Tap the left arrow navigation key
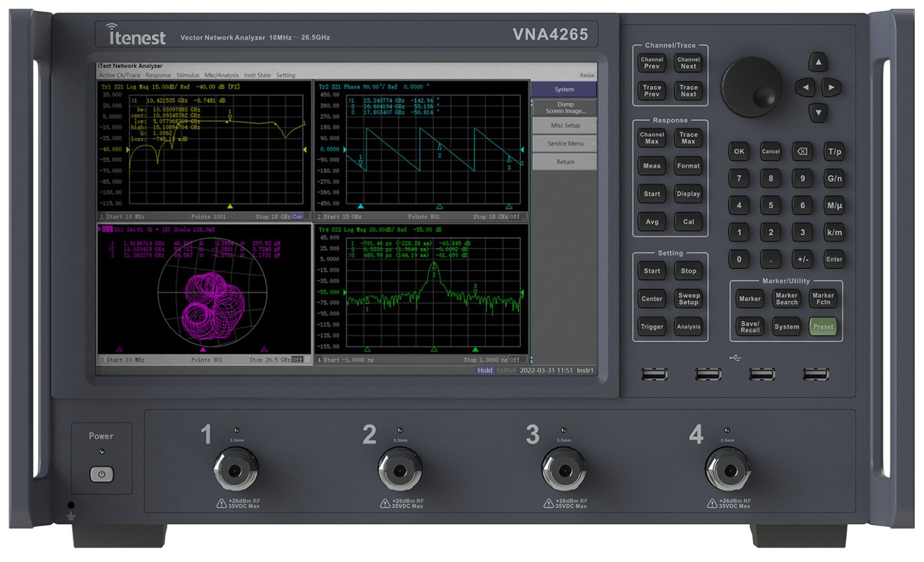Viewport: 924px width, 562px height. tap(805, 87)
